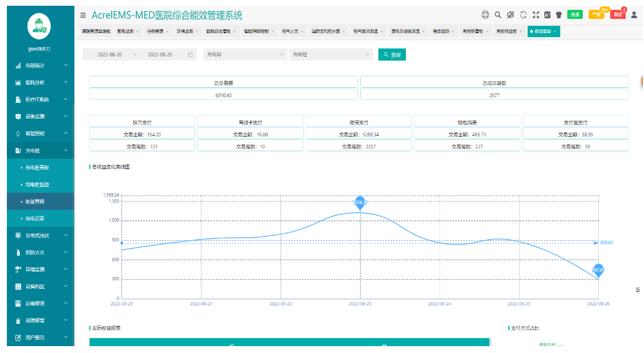This screenshot has height=353, width=644.
Task: Open the 充电桩 charger dropdown
Action: coord(331,55)
